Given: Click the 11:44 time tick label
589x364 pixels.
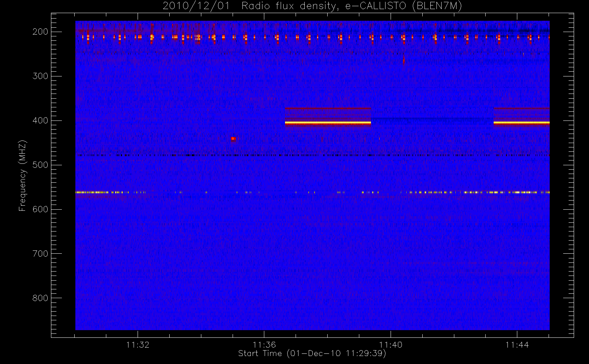Looking at the screenshot, I should pyautogui.click(x=517, y=345).
